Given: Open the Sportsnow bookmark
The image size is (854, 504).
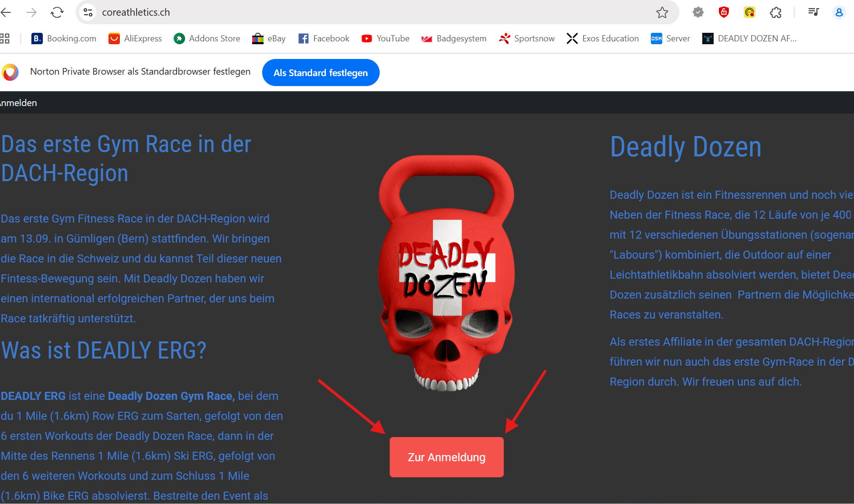Looking at the screenshot, I should [527, 39].
